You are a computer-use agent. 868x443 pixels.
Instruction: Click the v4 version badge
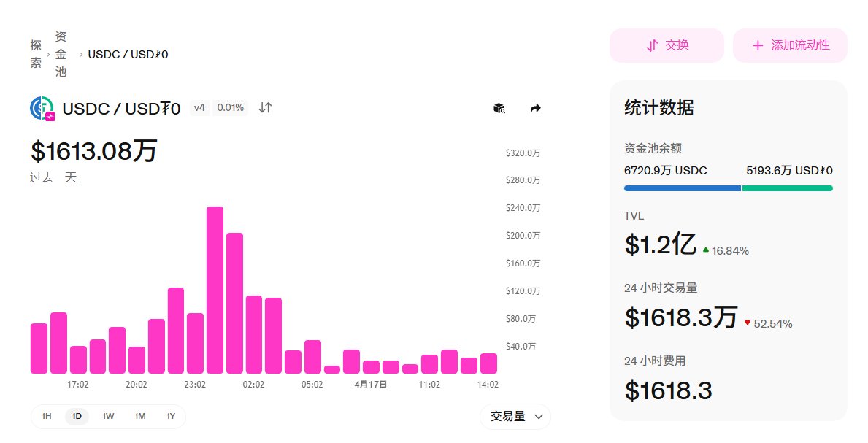[200, 107]
